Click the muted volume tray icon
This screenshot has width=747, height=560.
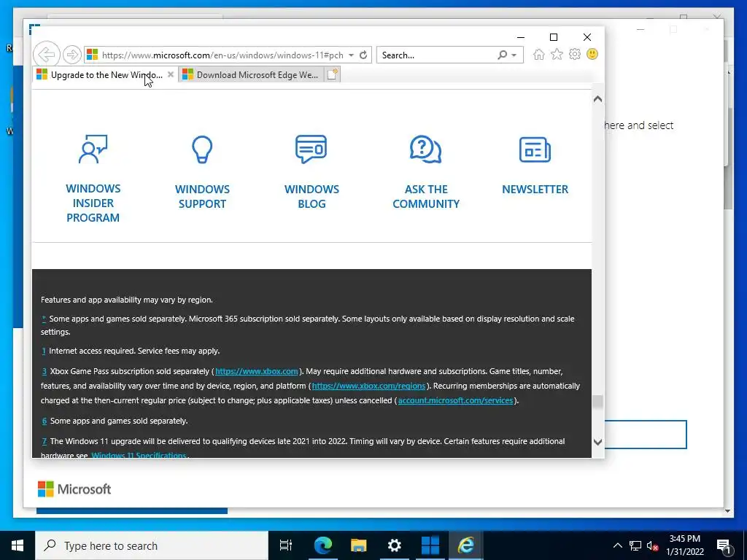tap(653, 545)
